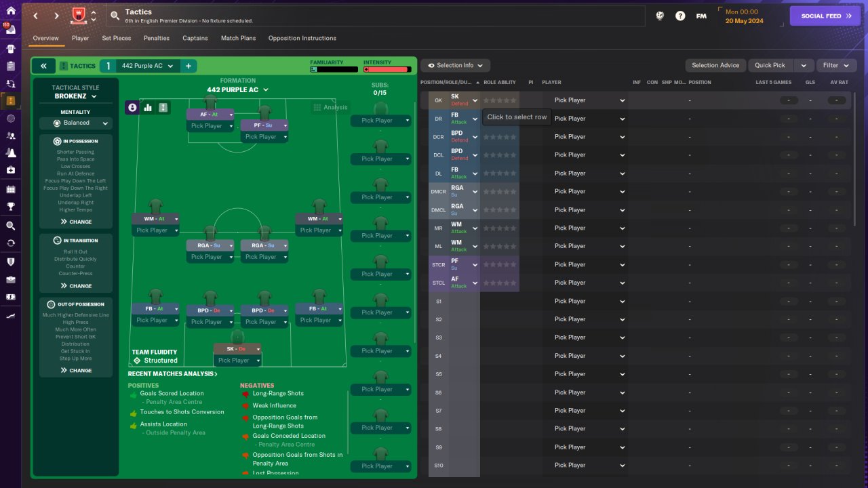The width and height of the screenshot is (868, 488).
Task: Click Change under In Possession
Action: click(76, 222)
